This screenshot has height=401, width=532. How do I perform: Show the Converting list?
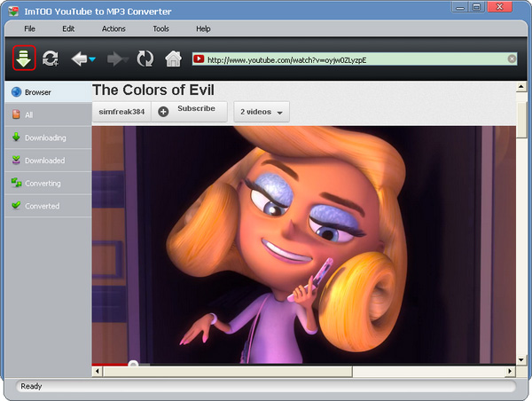49,183
